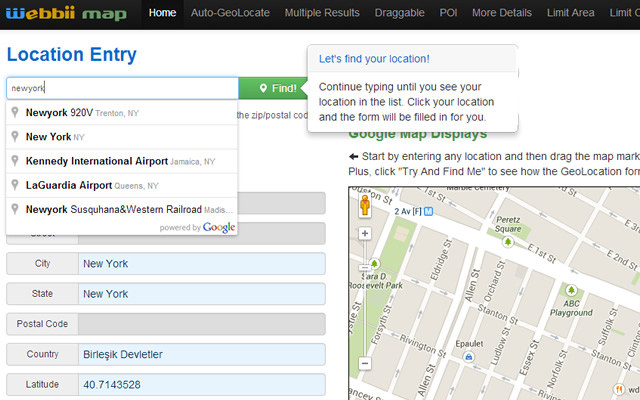Click the Webbii map logo
This screenshot has height=400, width=640.
point(64,13)
